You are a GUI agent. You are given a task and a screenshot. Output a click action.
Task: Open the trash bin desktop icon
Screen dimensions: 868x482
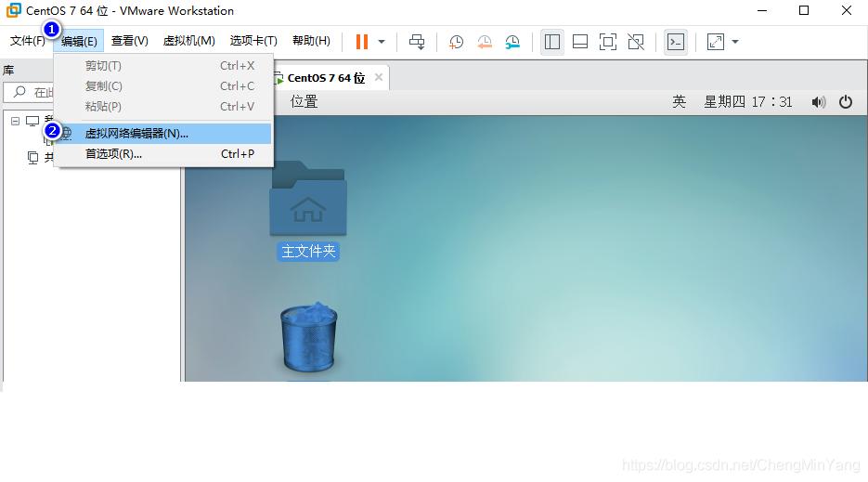[309, 337]
